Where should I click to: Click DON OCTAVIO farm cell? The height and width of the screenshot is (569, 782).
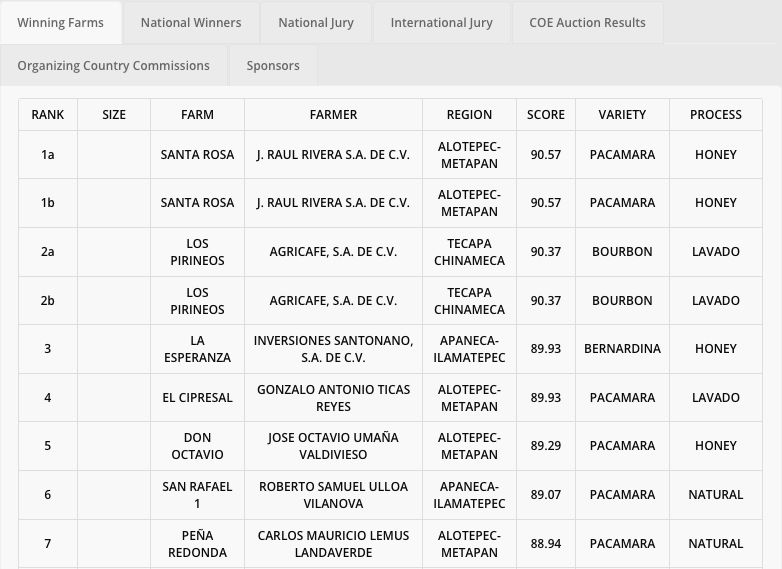[x=197, y=446]
